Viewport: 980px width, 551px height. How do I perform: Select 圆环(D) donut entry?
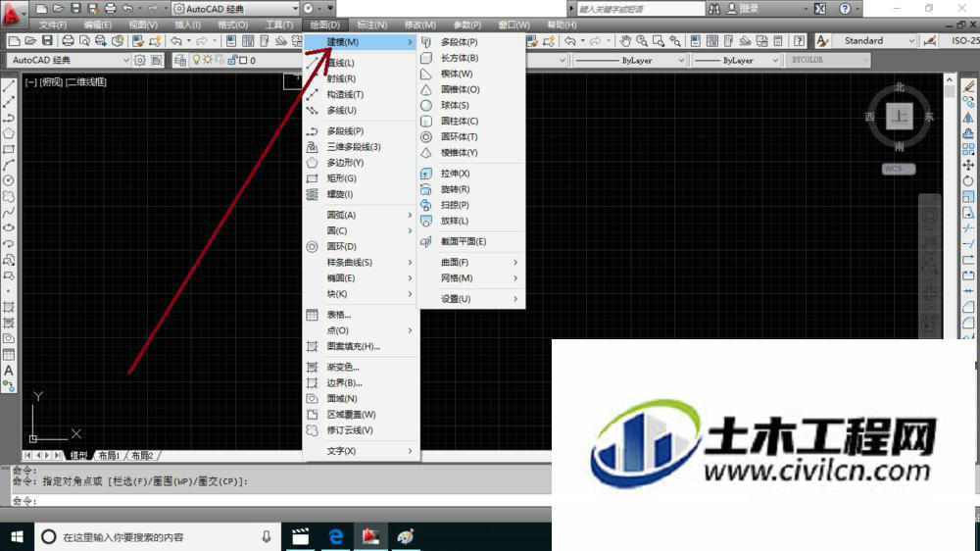(x=361, y=246)
